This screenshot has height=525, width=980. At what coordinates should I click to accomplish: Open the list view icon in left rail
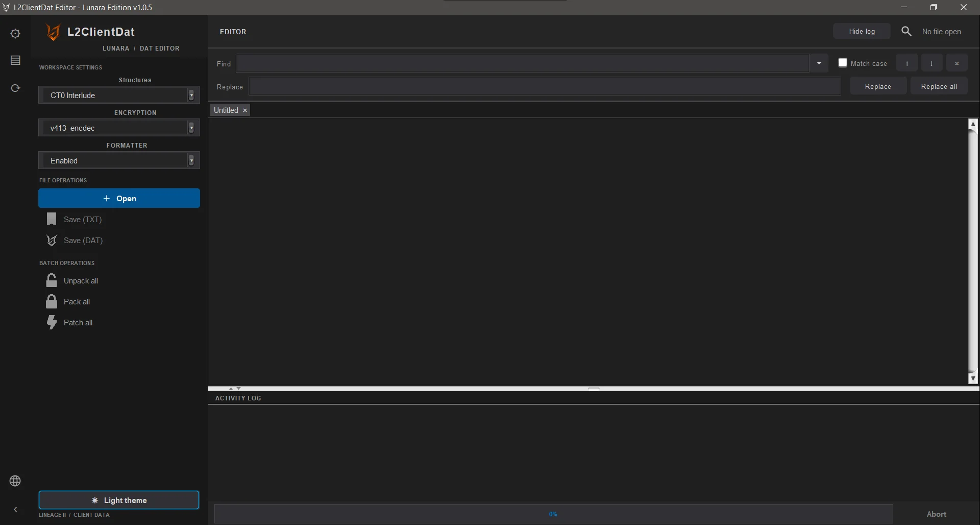coord(15,61)
